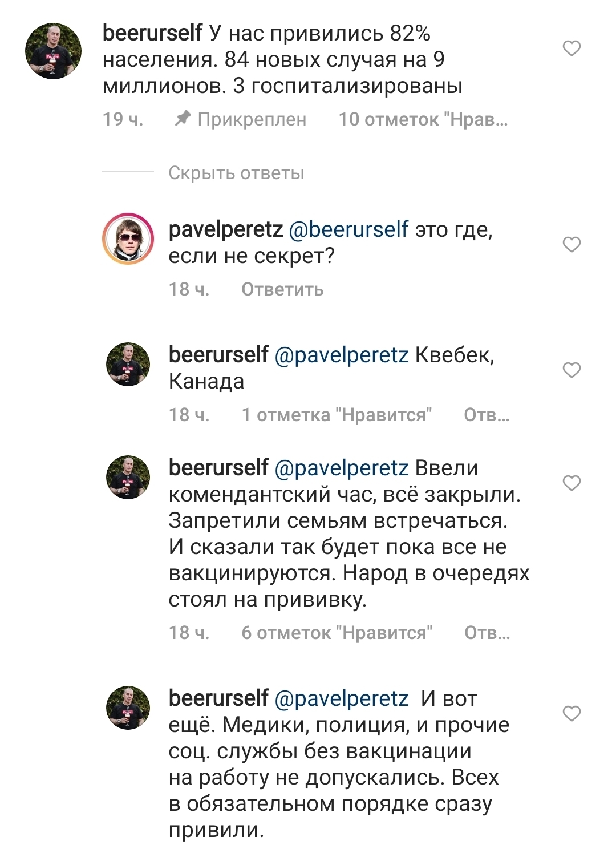
Task: Tap truncated reply button under curfew comment
Action: [x=487, y=633]
